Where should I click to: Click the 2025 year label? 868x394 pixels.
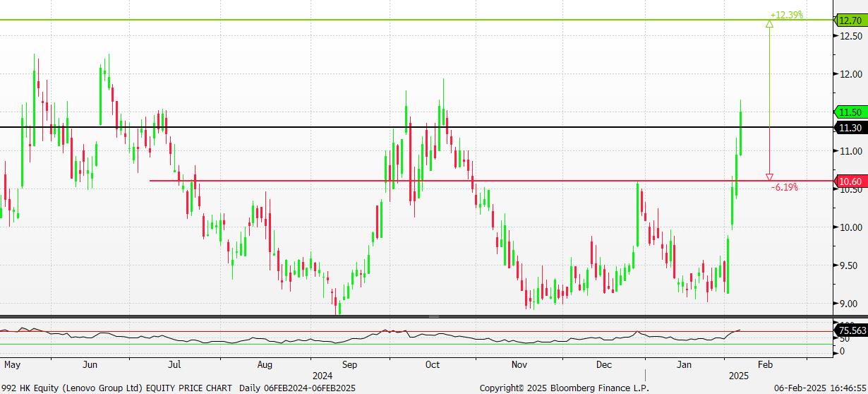740,376
